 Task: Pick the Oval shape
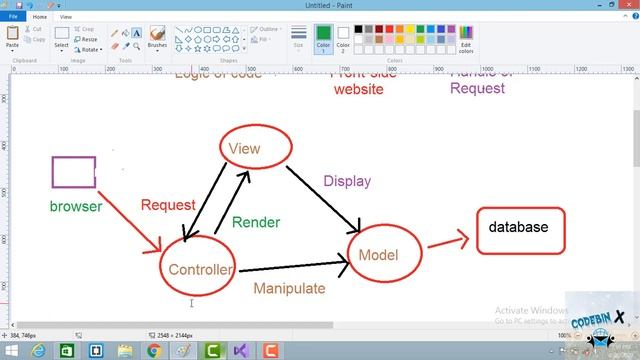(198, 30)
